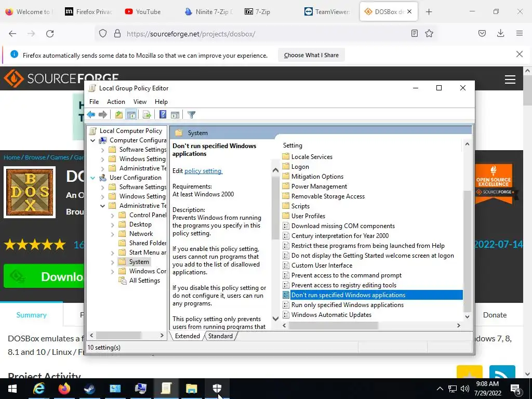Click the Up One Level folder icon
Image resolution: width=532 pixels, height=399 pixels.
click(x=119, y=115)
